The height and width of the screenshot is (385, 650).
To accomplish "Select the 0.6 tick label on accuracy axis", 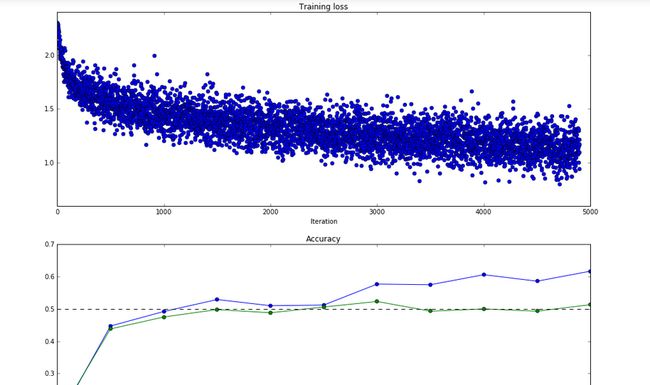I will [49, 276].
